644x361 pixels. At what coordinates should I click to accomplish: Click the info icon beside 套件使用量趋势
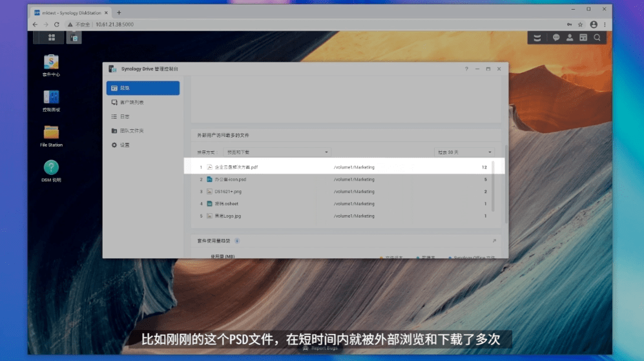coord(237,241)
